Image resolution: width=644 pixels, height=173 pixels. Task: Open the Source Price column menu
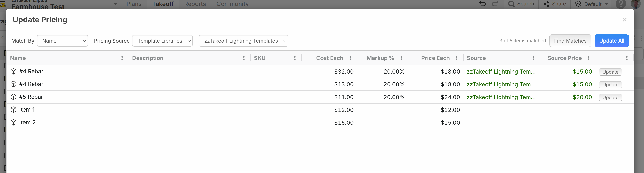589,58
